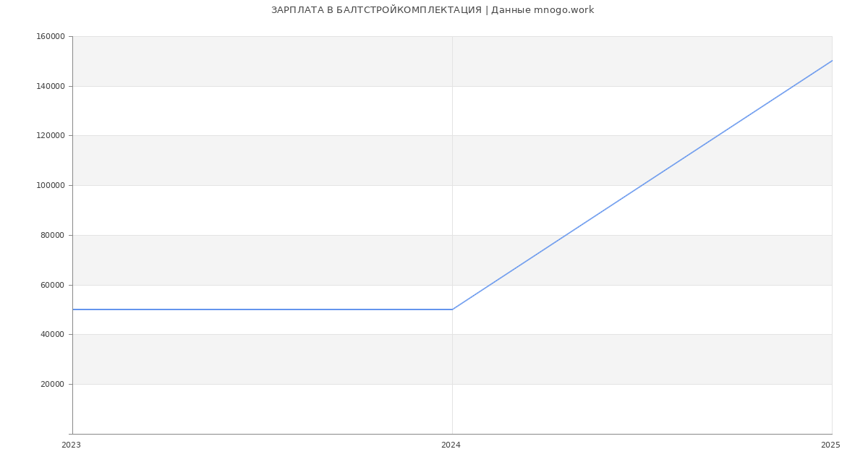Click the line's bend point at 2024
This screenshot has height=470, width=868.
pos(452,309)
